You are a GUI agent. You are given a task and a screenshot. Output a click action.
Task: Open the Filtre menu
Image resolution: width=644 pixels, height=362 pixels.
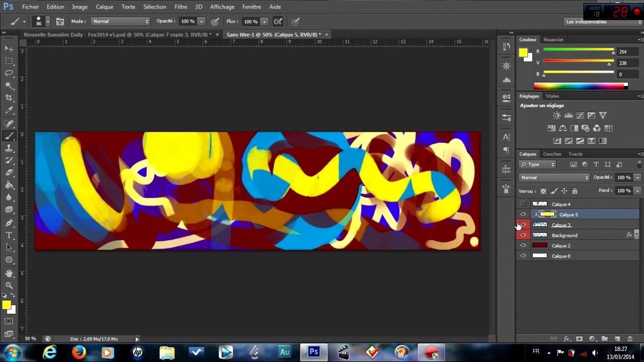click(x=181, y=7)
